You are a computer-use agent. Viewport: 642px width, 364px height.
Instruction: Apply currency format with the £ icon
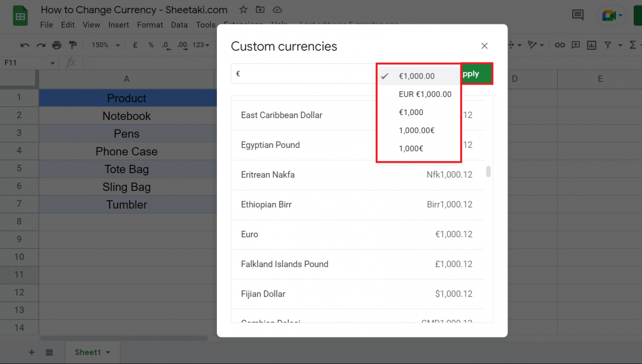point(135,45)
